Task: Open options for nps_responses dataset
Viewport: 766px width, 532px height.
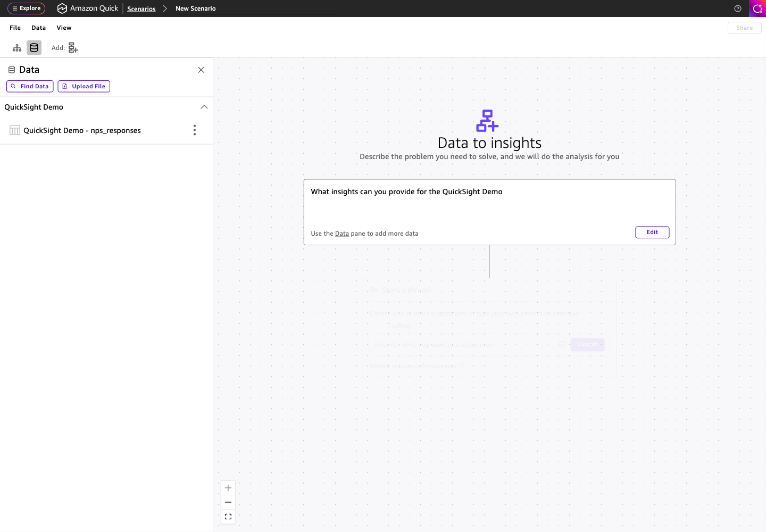Action: coord(195,130)
